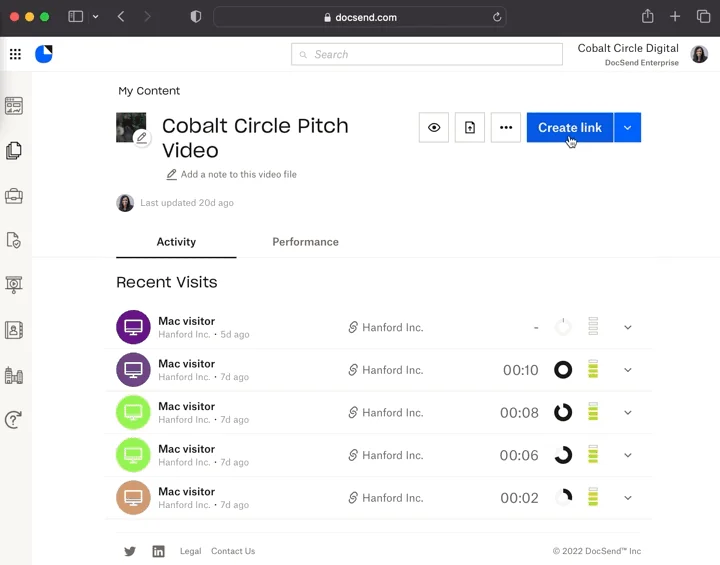
Task: Click the green battery bars of 00:08 visit
Action: 593,412
